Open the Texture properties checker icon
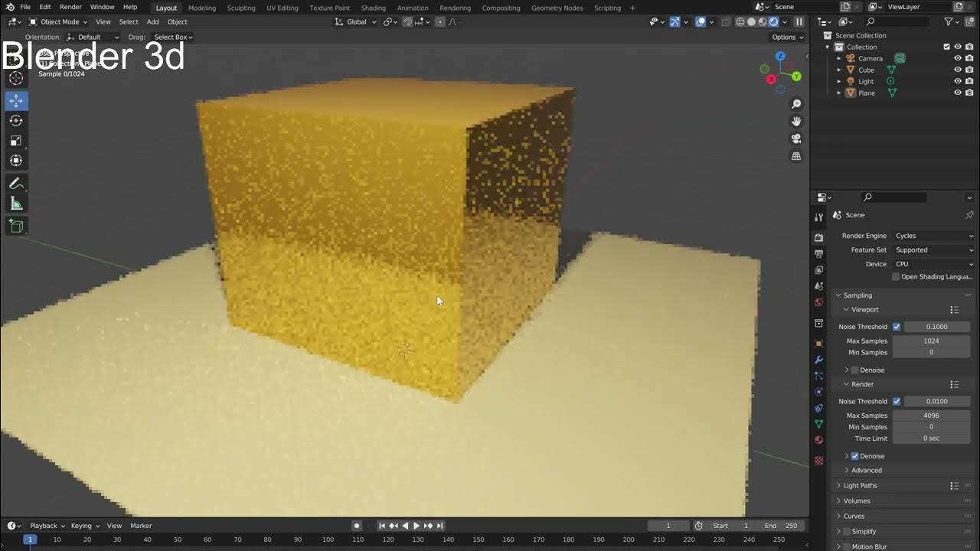The width and height of the screenshot is (980, 551). click(818, 461)
